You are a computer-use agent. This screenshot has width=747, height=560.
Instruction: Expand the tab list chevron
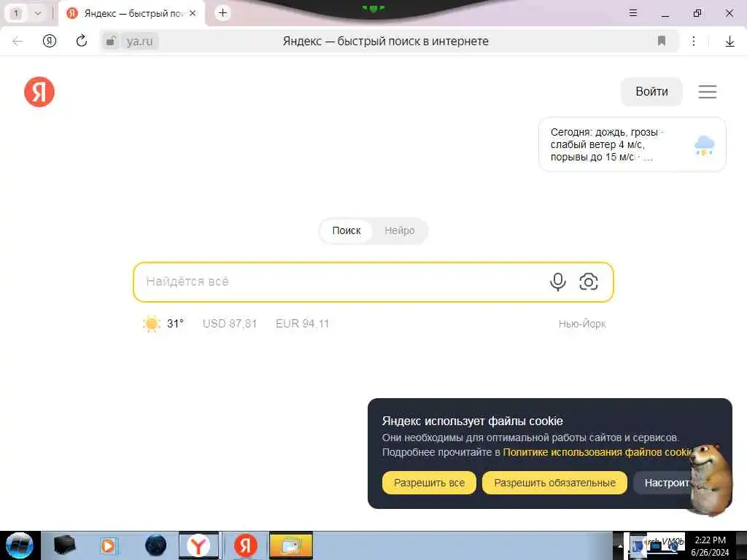[38, 13]
